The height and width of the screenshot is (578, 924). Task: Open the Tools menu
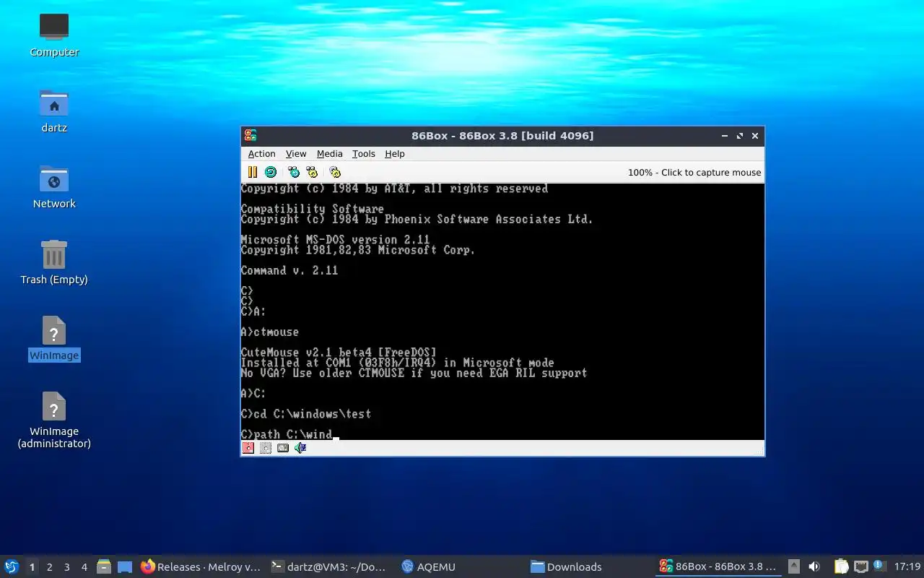(x=363, y=154)
